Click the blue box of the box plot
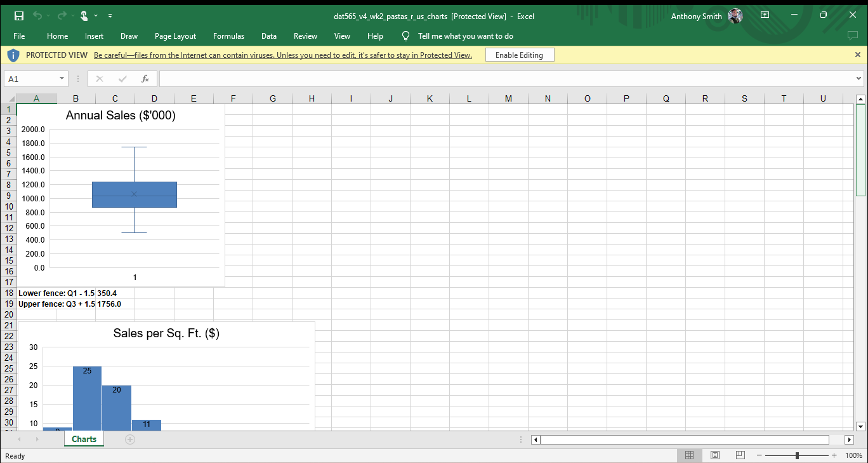This screenshot has width=868, height=463. pyautogui.click(x=135, y=194)
